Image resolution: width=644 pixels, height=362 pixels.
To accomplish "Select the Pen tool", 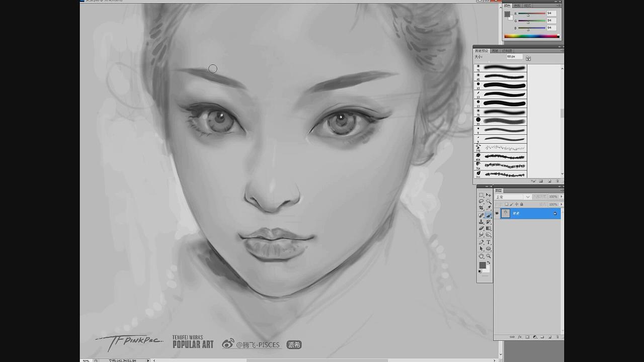I will pos(481,242).
